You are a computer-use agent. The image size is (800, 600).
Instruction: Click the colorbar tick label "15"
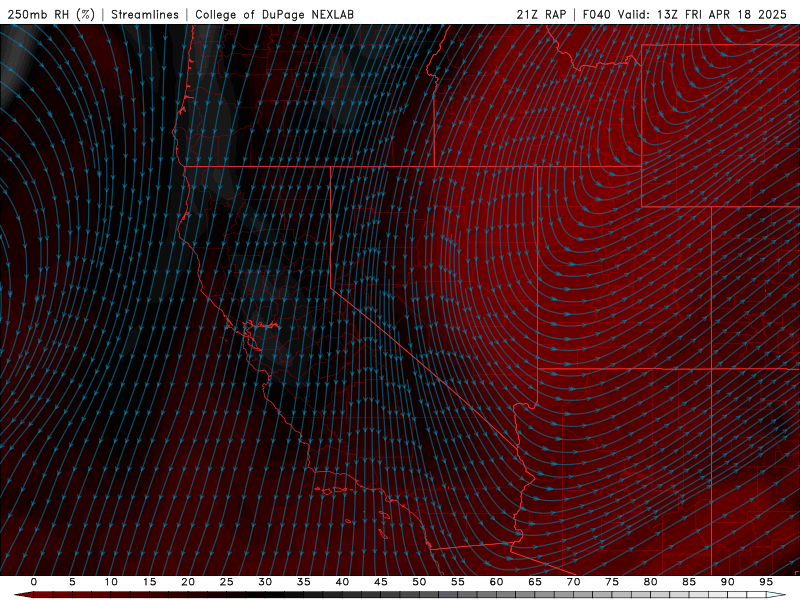(x=149, y=582)
